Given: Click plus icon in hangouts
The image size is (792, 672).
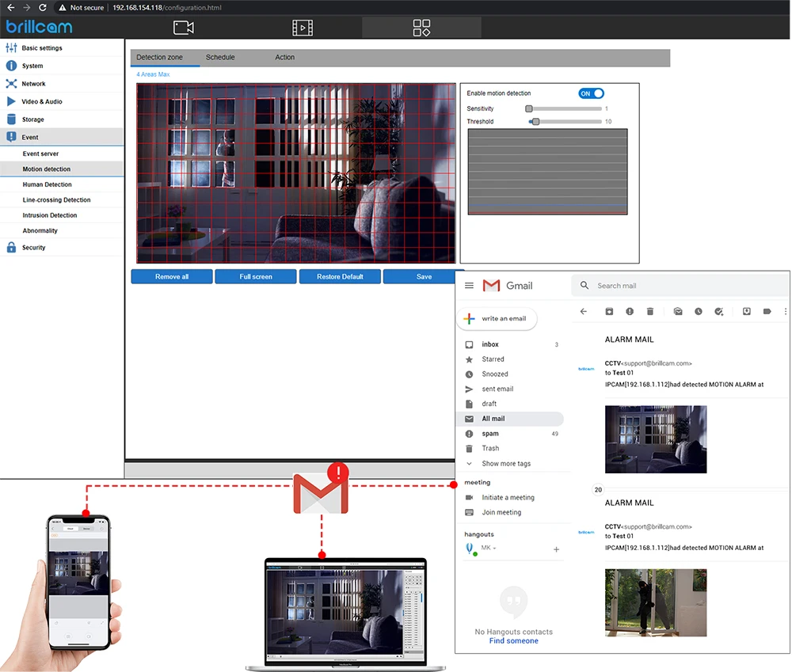Looking at the screenshot, I should pyautogui.click(x=556, y=549).
